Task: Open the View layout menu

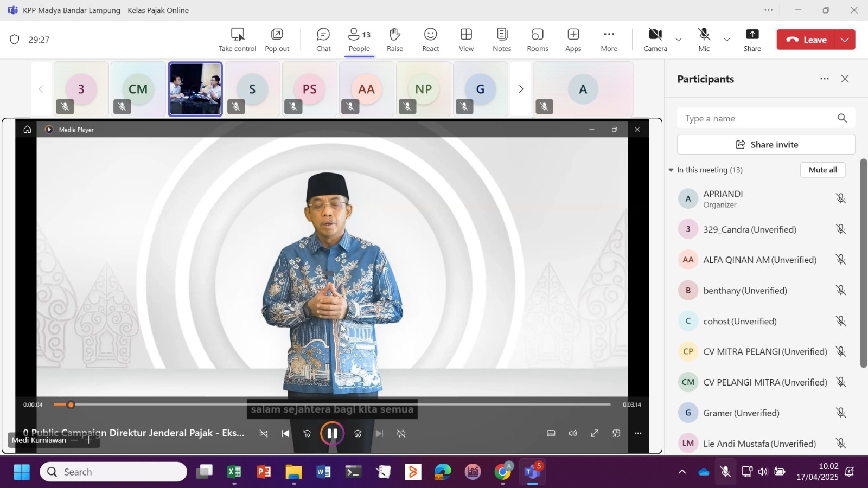Action: pos(466,40)
